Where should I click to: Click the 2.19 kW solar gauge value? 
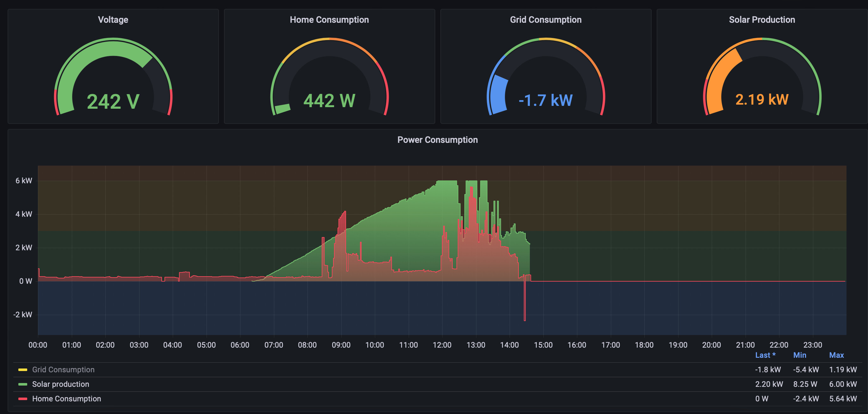pos(762,100)
